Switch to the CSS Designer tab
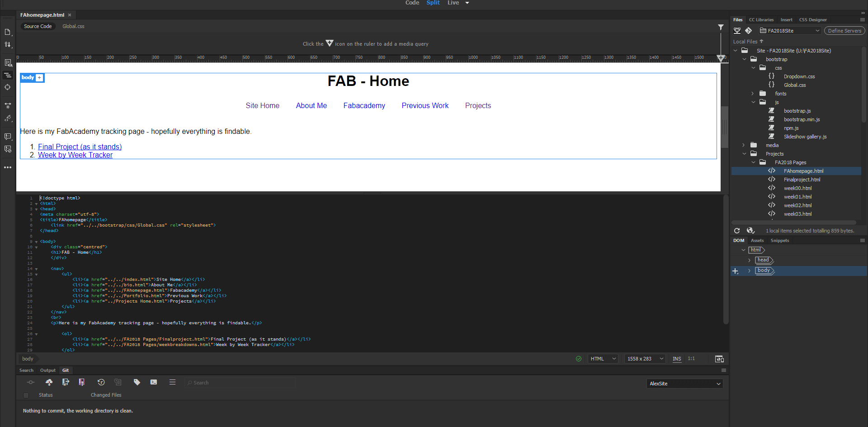This screenshot has width=868, height=427. click(813, 19)
